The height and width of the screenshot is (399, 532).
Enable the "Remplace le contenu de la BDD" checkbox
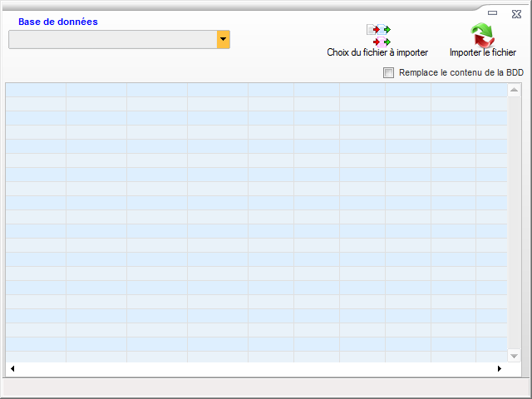click(x=388, y=73)
